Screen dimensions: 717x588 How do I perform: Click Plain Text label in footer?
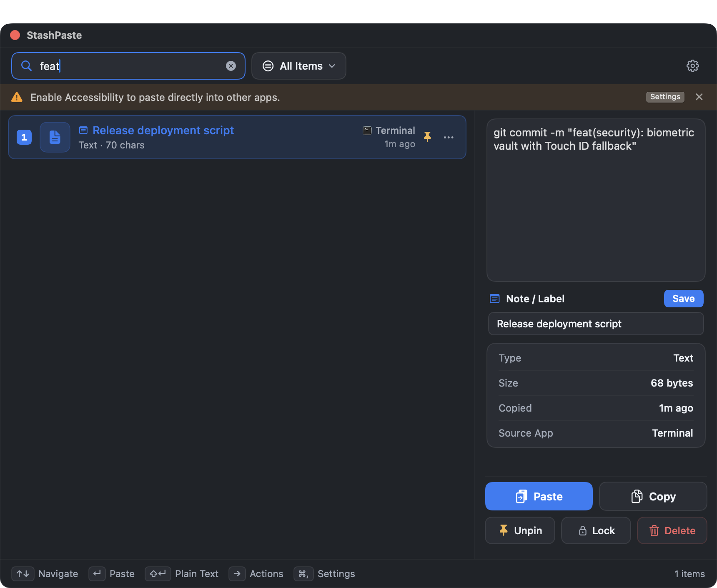(197, 574)
